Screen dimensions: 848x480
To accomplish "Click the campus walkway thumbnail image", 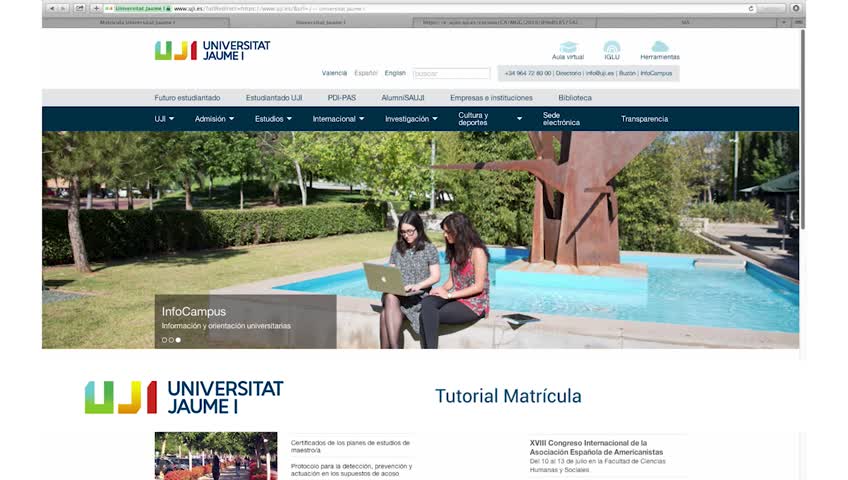I will click(216, 456).
